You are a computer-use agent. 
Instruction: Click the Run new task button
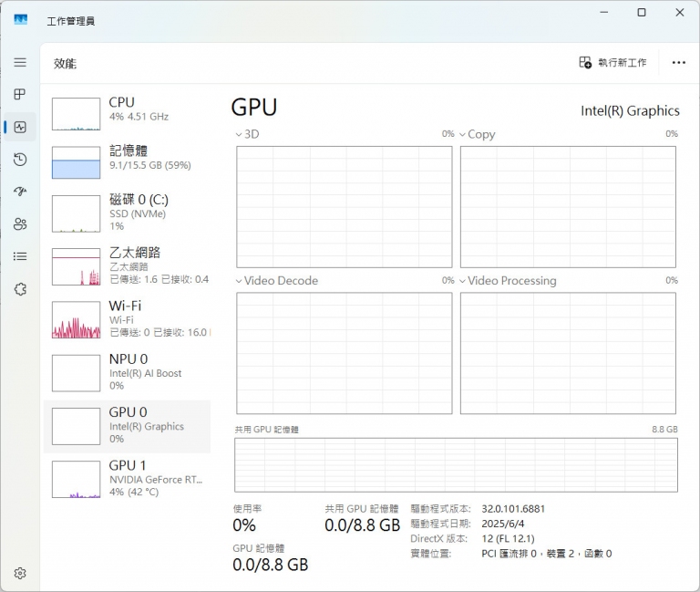point(612,63)
